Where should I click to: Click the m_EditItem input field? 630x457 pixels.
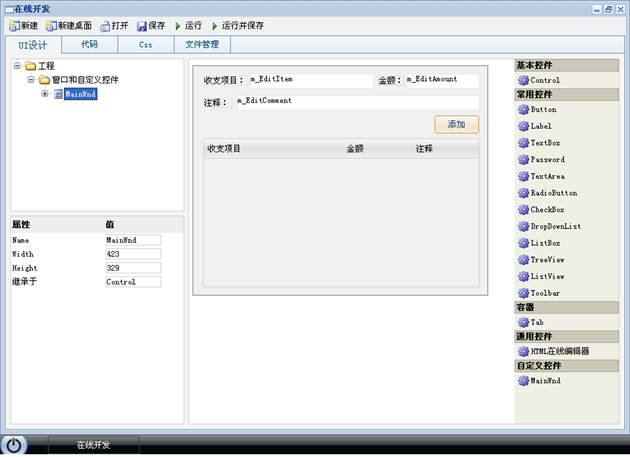(x=311, y=81)
